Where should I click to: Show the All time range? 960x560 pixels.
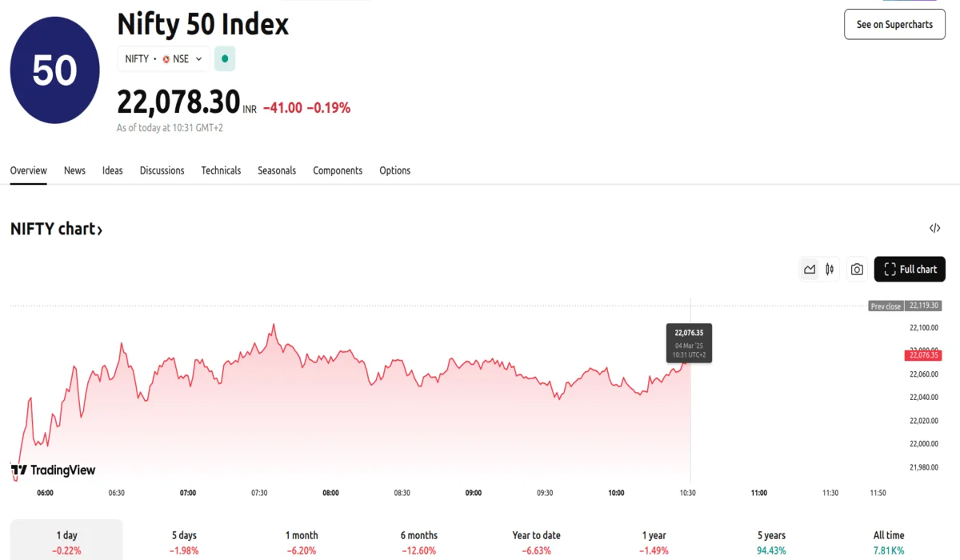pyautogui.click(x=889, y=542)
